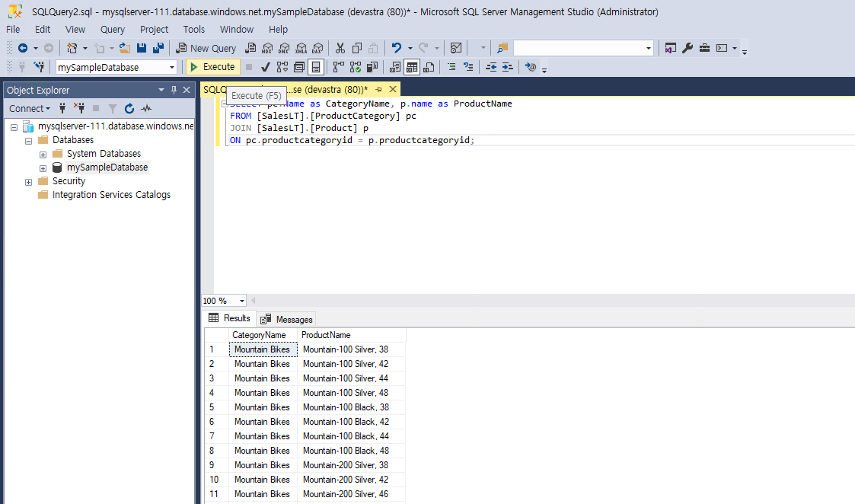
Task: Open a new DMX query
Action: (x=284, y=48)
